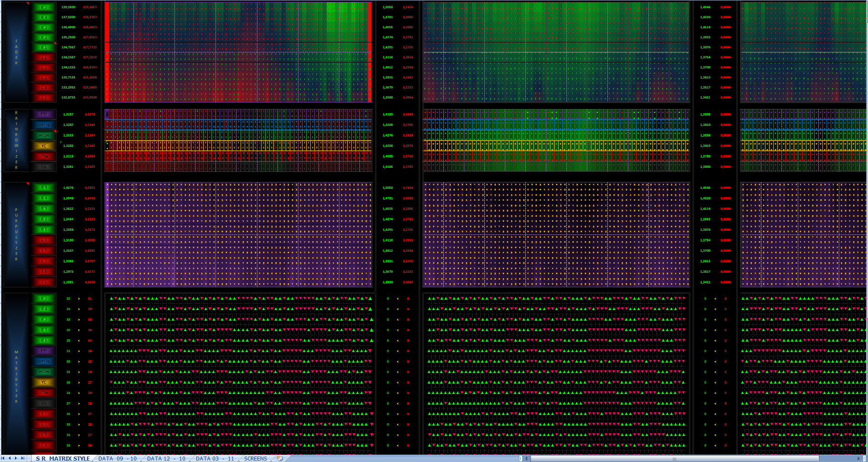The height and width of the screenshot is (462, 868).
Task: Click the red LOW button in RAINBOWIZER
Action: click(44, 156)
